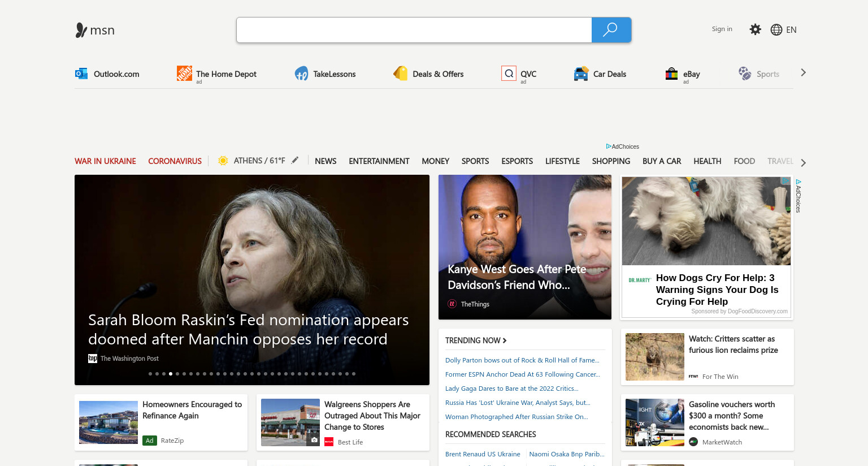Click the Brent Renaud US Ukraine search
This screenshot has width=868, height=466.
tap(483, 454)
